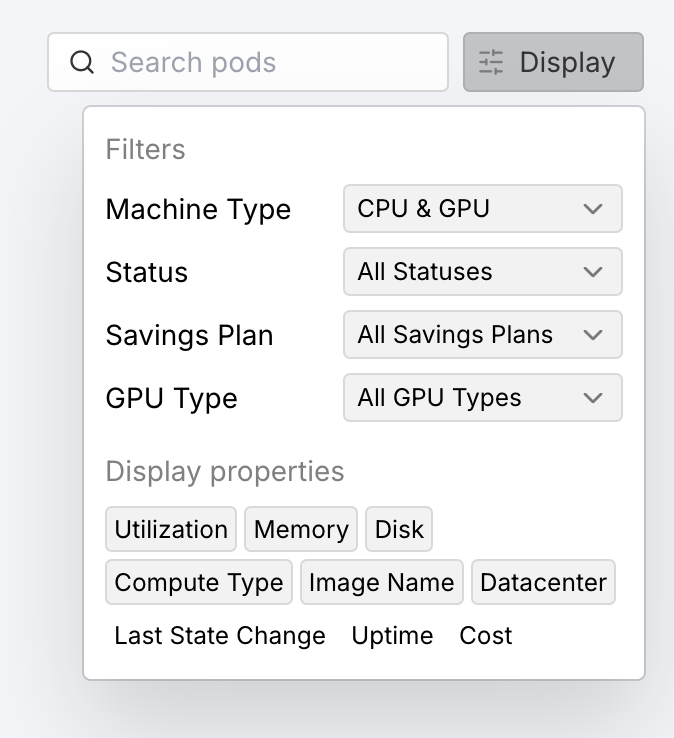The height and width of the screenshot is (738, 674).
Task: Open the All GPU Types dropdown
Action: tap(482, 398)
